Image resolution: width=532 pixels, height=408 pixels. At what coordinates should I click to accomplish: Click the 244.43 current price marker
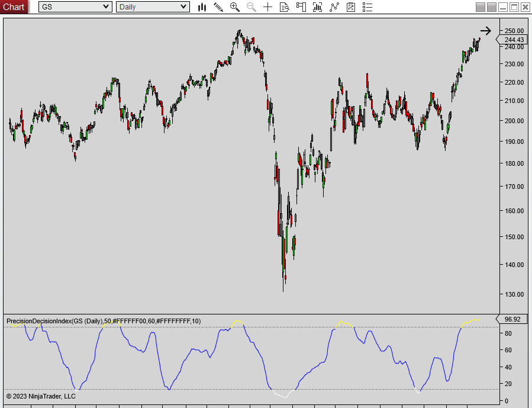(x=513, y=40)
